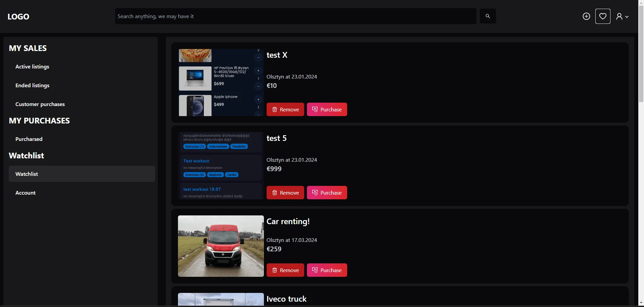This screenshot has width=644, height=307.
Task: Purchase the 'test 5' listing
Action: (327, 193)
